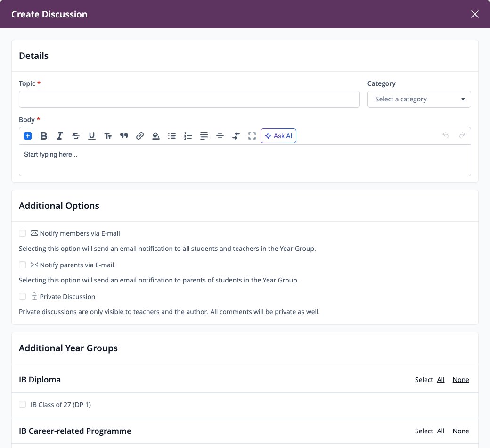Viewport: 490px width, 448px height.
Task: Click the envelope icon beside Notify parents
Action: 34,265
